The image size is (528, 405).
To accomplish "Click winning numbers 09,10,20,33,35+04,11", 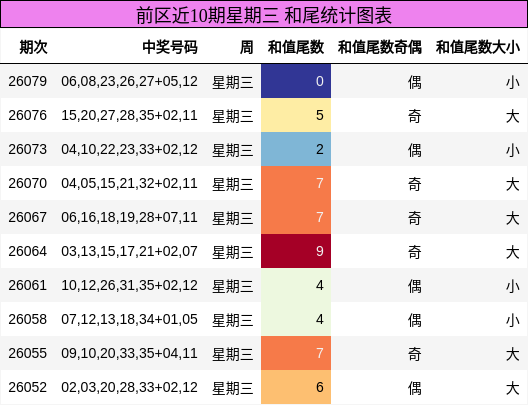I will tap(129, 353).
